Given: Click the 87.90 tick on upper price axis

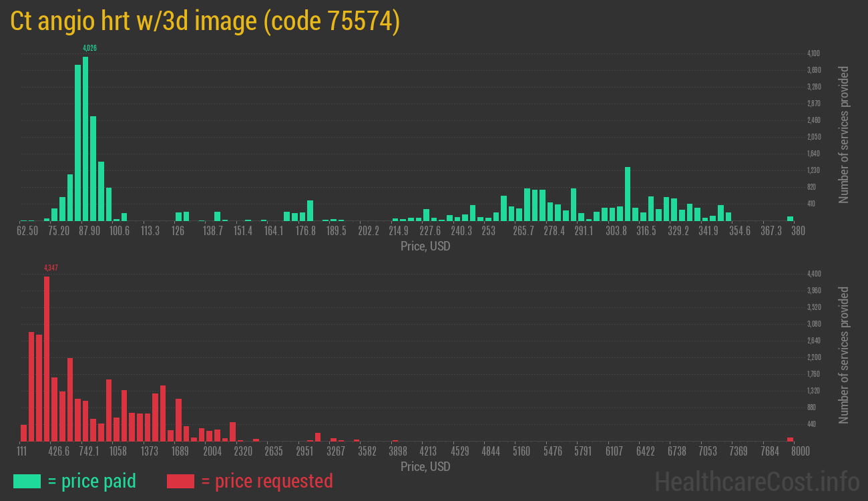Looking at the screenshot, I should 89,230.
